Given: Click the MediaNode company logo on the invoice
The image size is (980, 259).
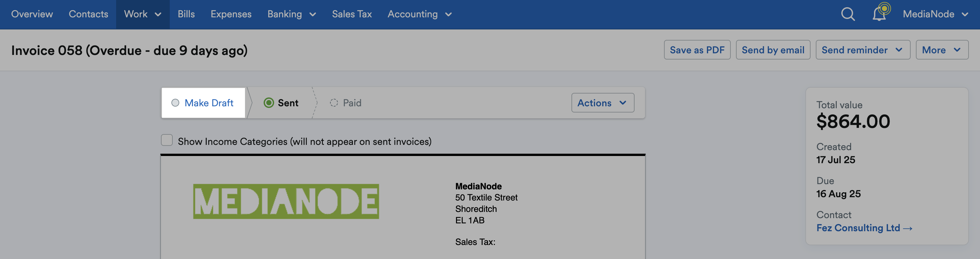Looking at the screenshot, I should point(286,201).
